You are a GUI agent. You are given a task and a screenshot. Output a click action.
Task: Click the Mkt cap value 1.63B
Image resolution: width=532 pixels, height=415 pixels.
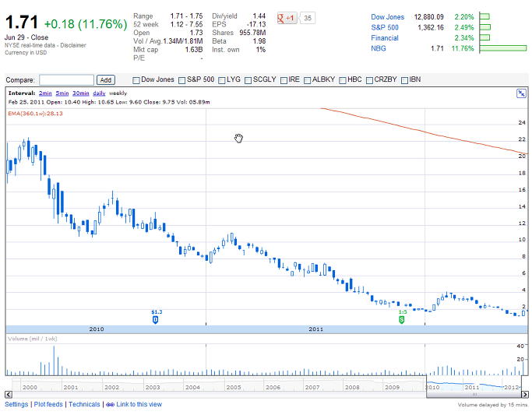pos(194,50)
